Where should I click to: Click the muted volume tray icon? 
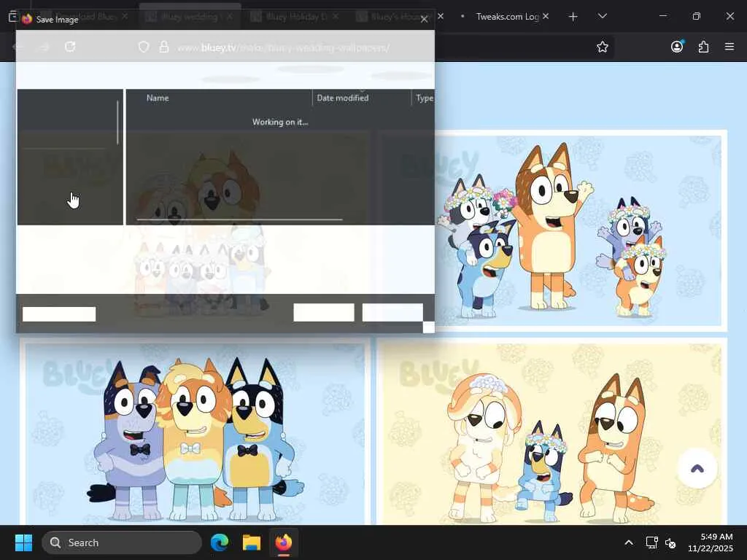tap(670, 542)
